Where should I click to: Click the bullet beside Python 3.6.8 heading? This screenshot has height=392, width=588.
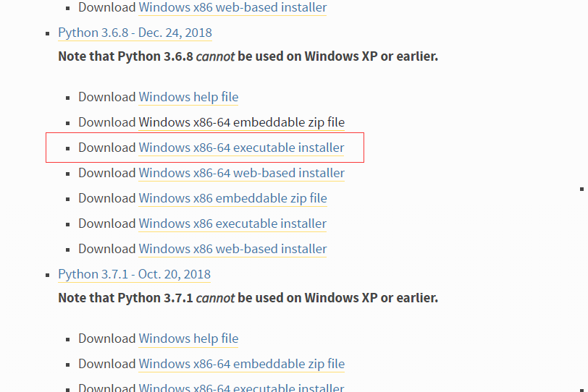(x=49, y=34)
